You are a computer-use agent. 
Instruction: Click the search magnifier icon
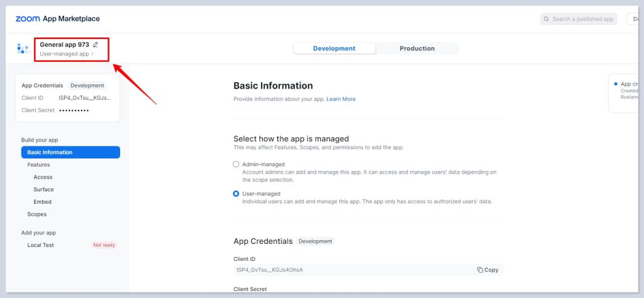tap(547, 19)
